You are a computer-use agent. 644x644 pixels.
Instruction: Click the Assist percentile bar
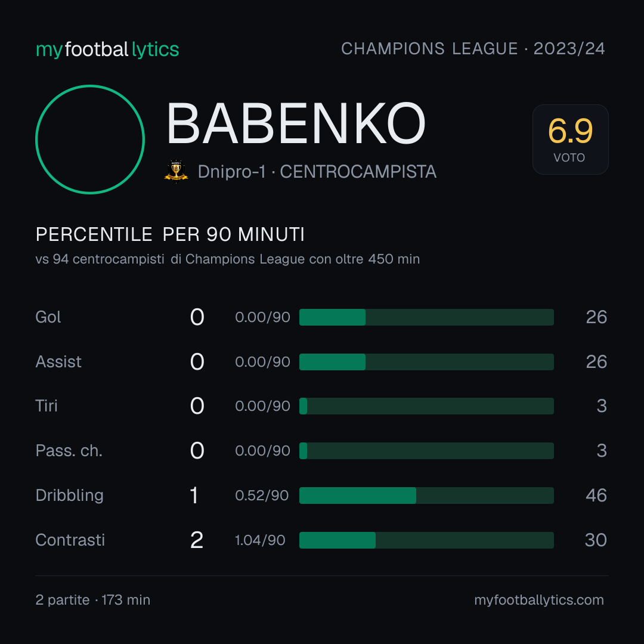pyautogui.click(x=426, y=362)
